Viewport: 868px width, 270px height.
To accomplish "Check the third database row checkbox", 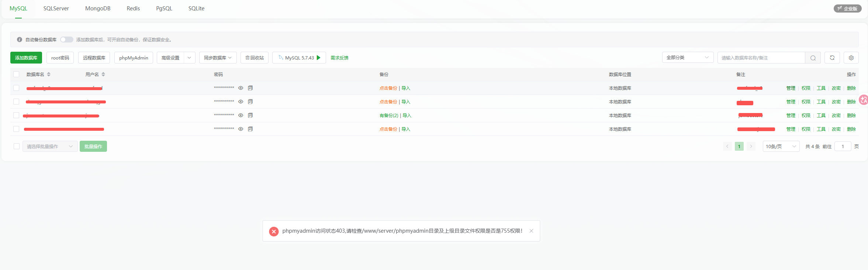I will [16, 115].
